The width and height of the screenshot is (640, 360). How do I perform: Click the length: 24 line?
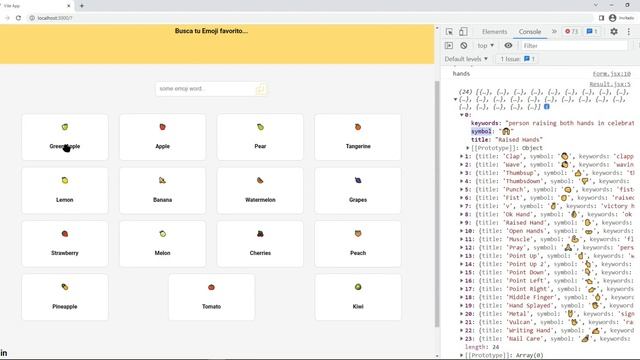482,347
